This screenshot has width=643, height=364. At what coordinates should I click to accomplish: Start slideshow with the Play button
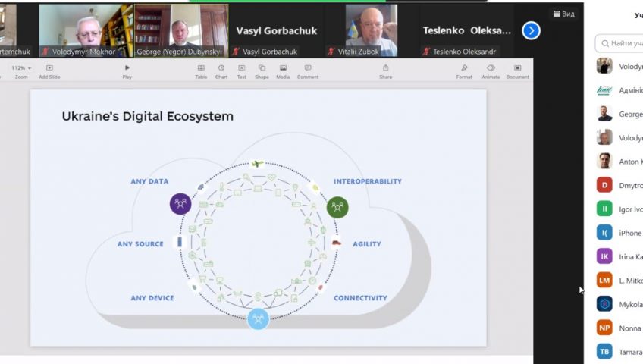point(127,67)
